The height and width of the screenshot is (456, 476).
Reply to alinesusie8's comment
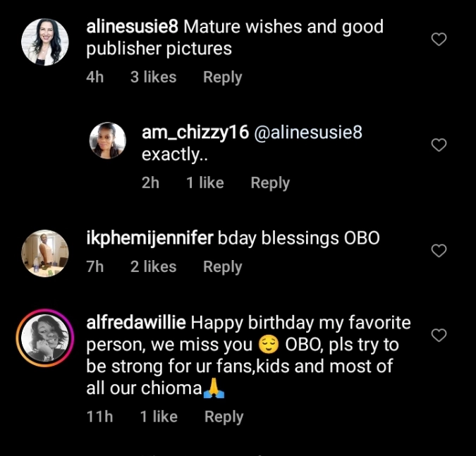(222, 78)
